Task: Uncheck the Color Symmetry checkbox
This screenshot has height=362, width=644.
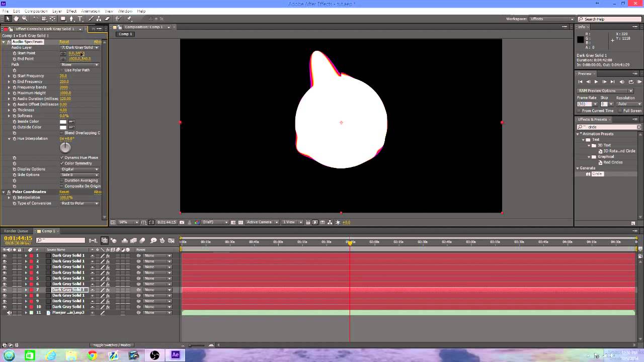Action: (x=62, y=163)
